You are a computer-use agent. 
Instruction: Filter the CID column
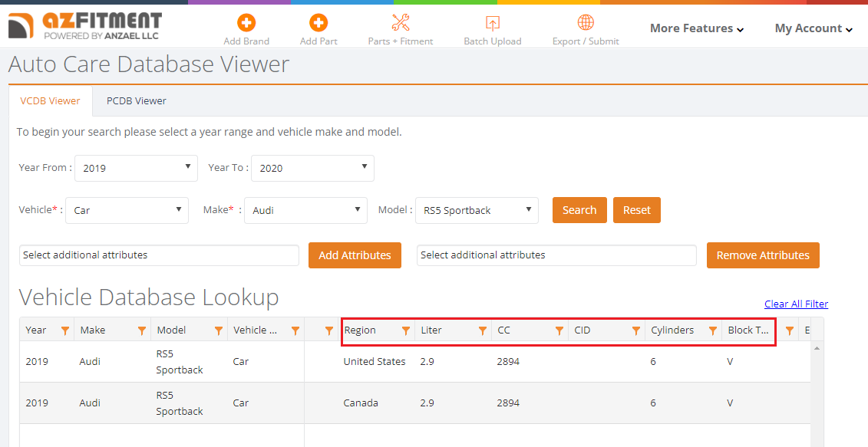click(x=636, y=330)
